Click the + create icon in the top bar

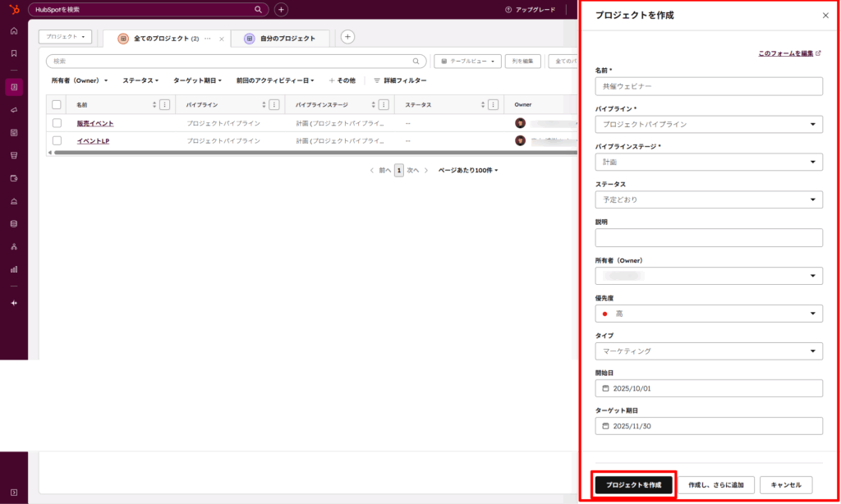(281, 9)
